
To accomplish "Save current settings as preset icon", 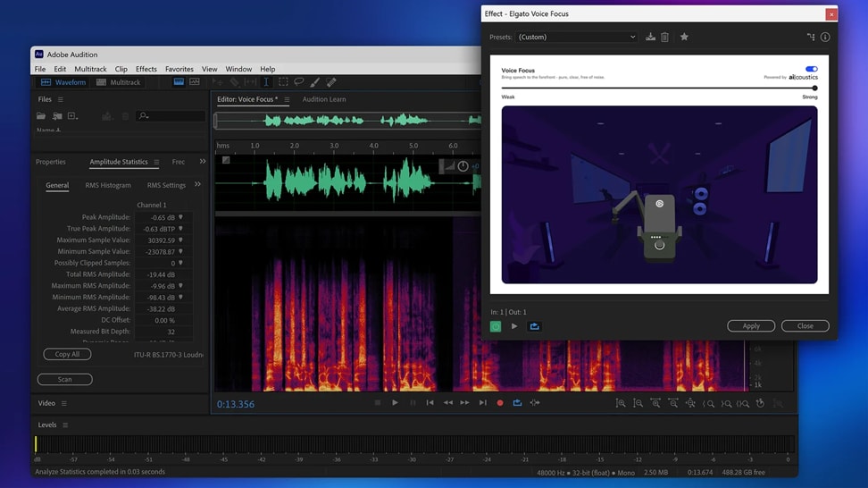I will tap(650, 38).
